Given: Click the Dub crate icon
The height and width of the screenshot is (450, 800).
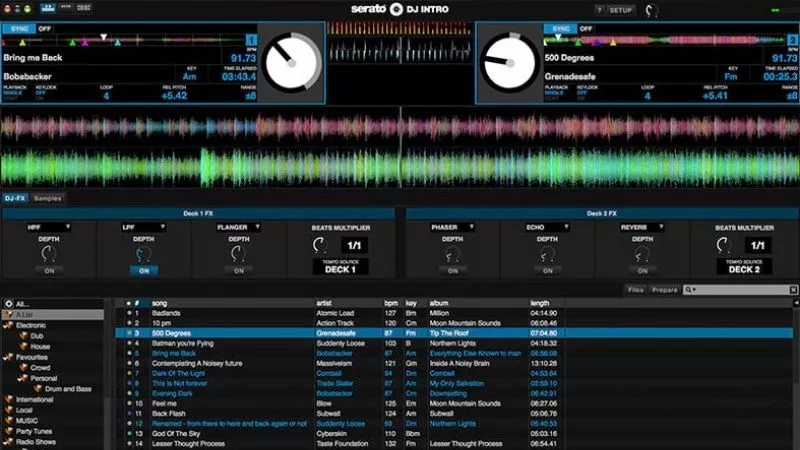Looking at the screenshot, I should pos(23,336).
